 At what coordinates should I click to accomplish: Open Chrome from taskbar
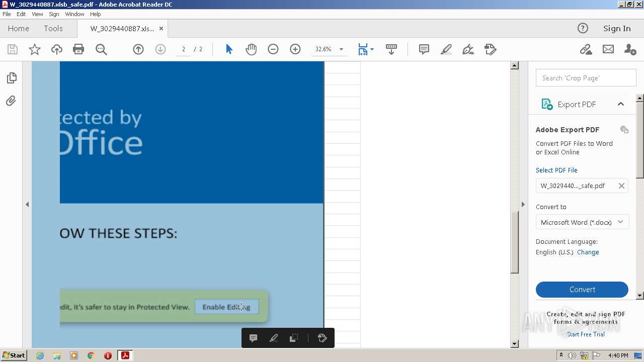click(x=91, y=355)
